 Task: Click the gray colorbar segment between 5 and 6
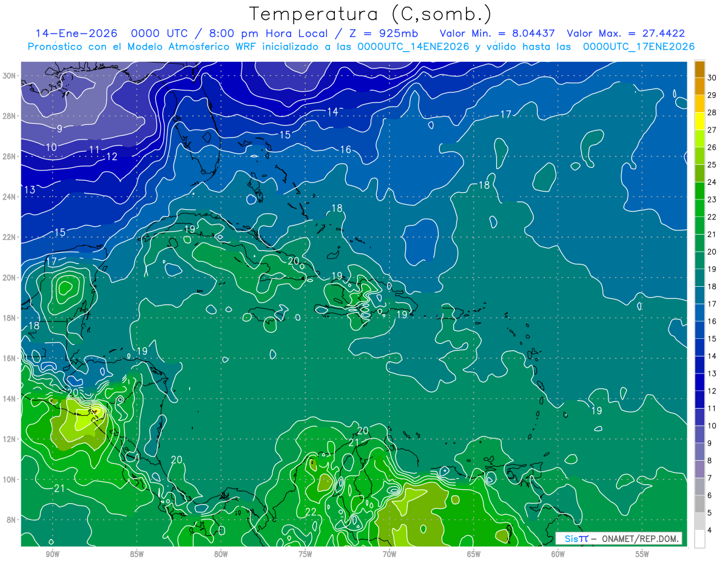click(x=699, y=504)
